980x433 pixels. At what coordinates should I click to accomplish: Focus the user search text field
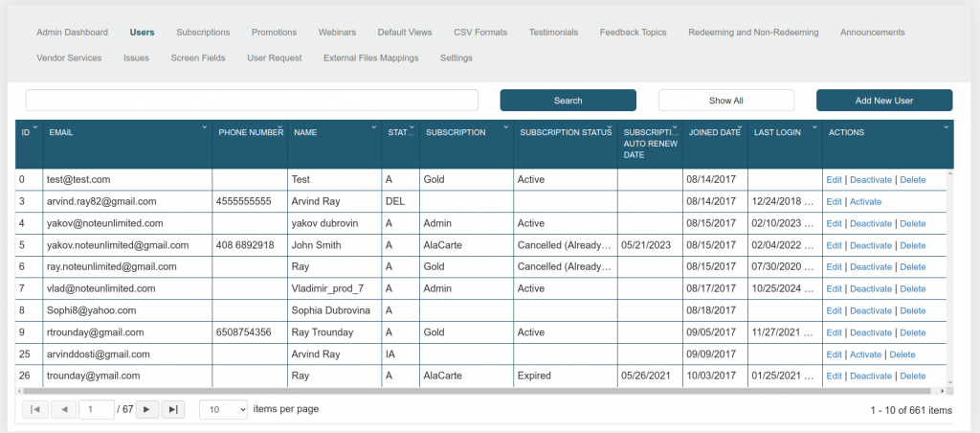click(x=252, y=101)
